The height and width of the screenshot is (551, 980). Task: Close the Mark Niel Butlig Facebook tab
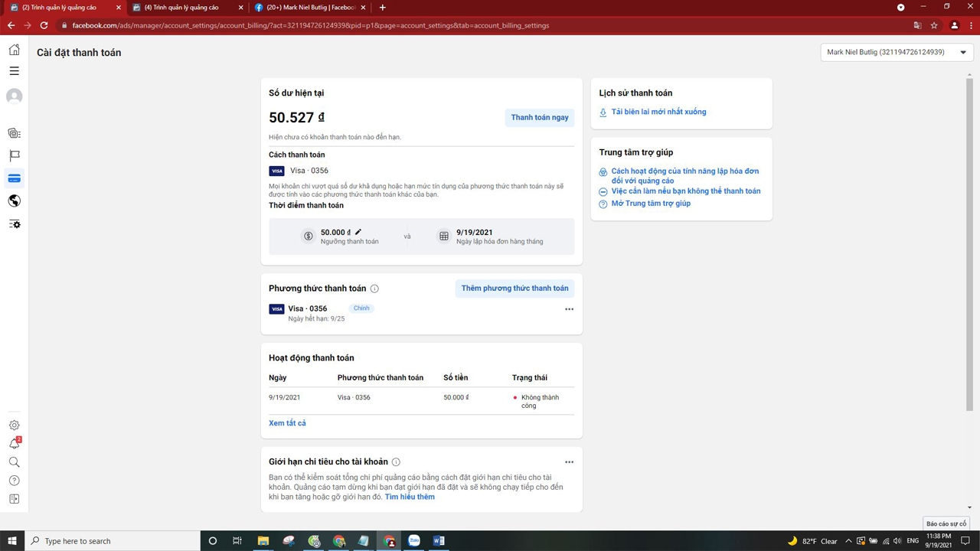tap(363, 8)
